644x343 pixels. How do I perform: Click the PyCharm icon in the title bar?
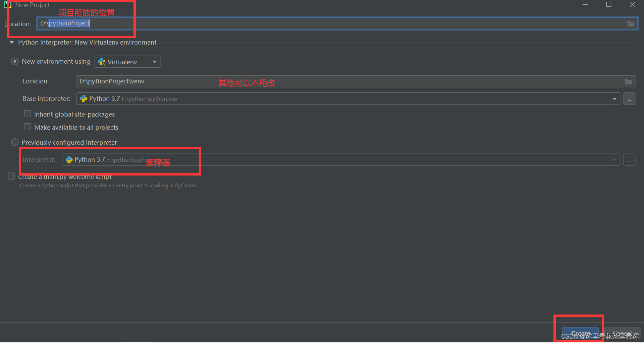point(8,5)
